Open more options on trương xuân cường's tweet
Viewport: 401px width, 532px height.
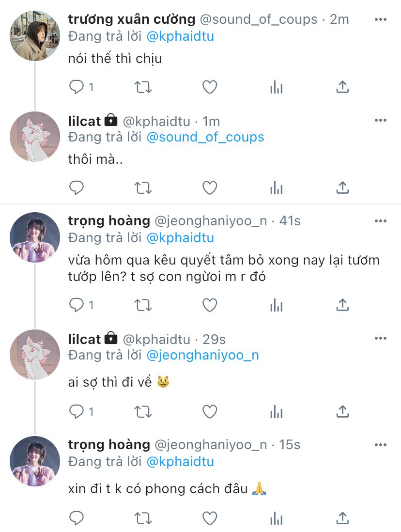tap(381, 19)
